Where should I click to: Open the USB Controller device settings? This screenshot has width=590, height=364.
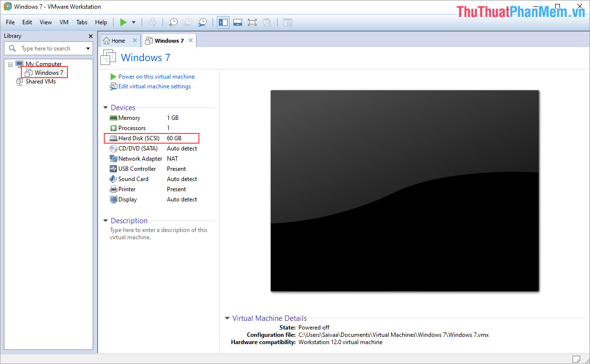(x=137, y=168)
